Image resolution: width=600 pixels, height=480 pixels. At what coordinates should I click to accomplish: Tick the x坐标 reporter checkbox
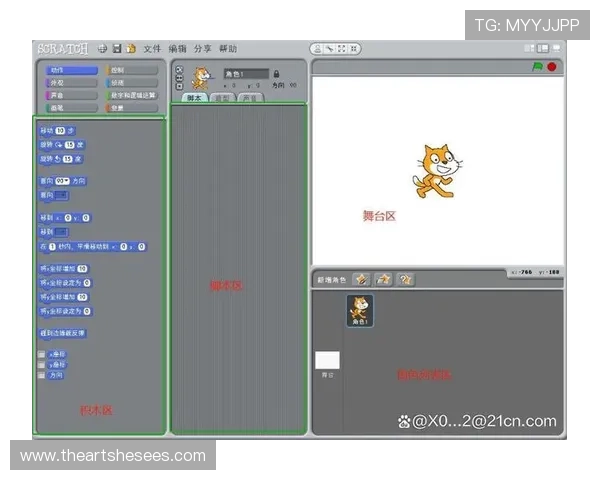pos(42,354)
